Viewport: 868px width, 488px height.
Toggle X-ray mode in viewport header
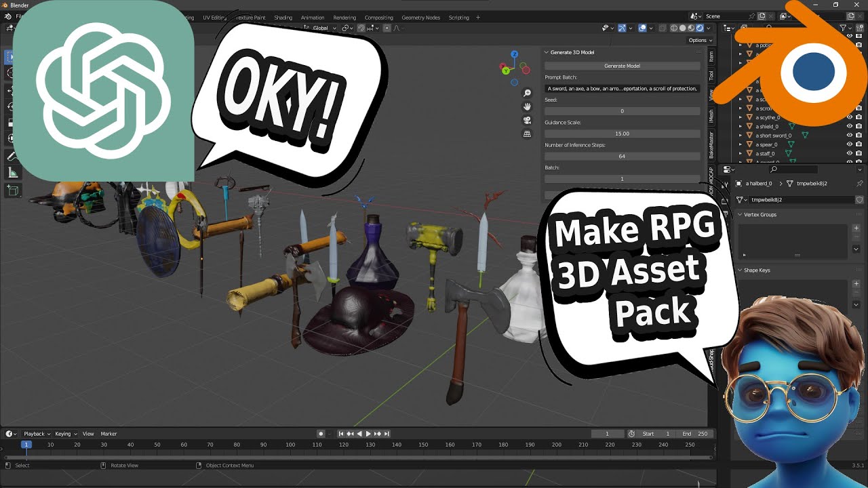661,28
